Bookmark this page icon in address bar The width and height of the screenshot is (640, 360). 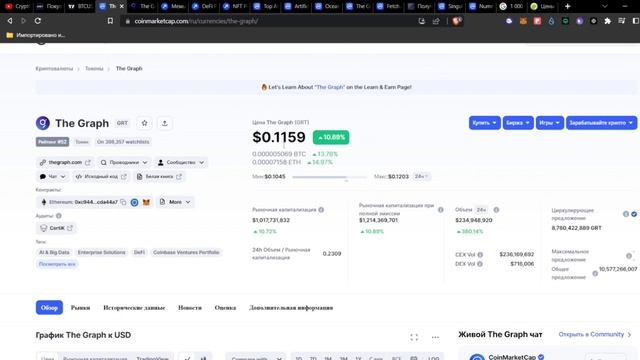point(110,21)
